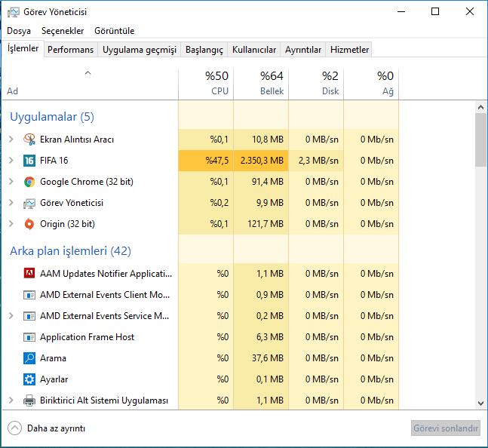Switch to the Hizmetler tab
The width and height of the screenshot is (488, 448).
pos(349,50)
